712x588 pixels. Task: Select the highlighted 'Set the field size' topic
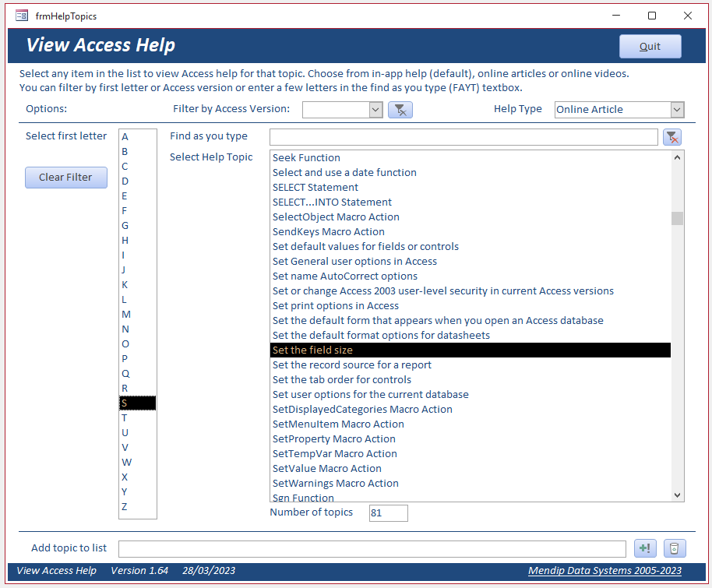pos(471,350)
